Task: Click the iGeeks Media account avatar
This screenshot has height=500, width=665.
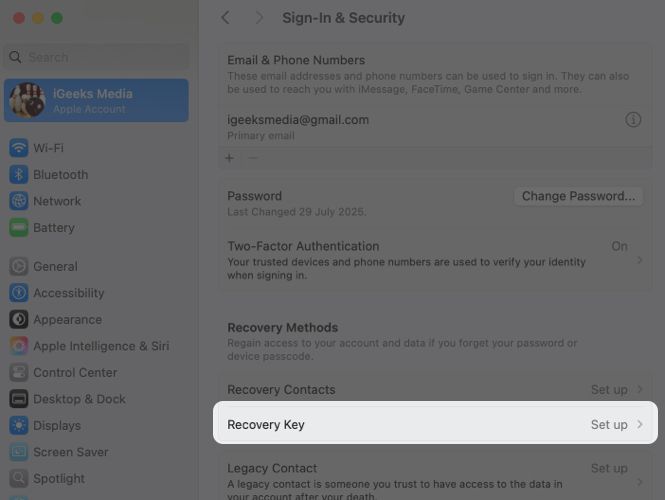Action: (28, 101)
